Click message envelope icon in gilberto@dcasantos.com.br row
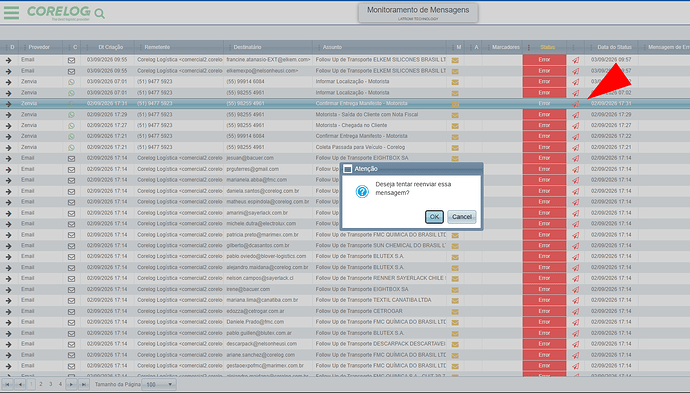This screenshot has width=690, height=393. pyautogui.click(x=455, y=246)
